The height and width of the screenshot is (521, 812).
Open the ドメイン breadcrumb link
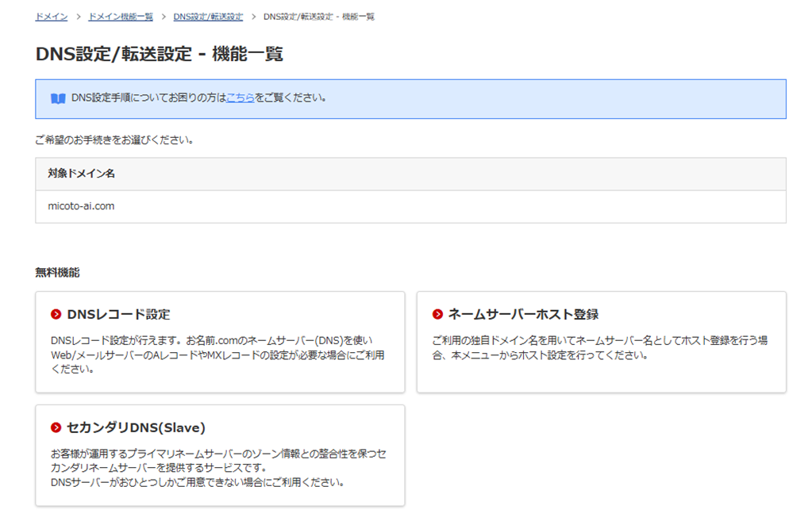(52, 17)
